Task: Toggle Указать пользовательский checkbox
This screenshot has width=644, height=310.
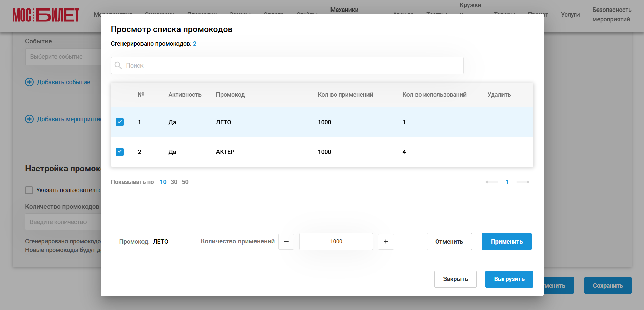Action: [x=29, y=190]
